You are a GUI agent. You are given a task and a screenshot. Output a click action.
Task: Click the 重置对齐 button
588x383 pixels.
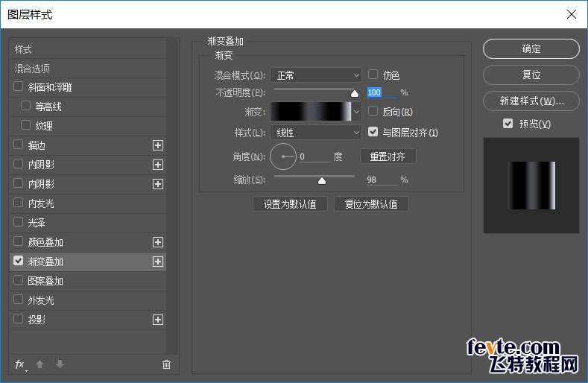click(x=388, y=156)
